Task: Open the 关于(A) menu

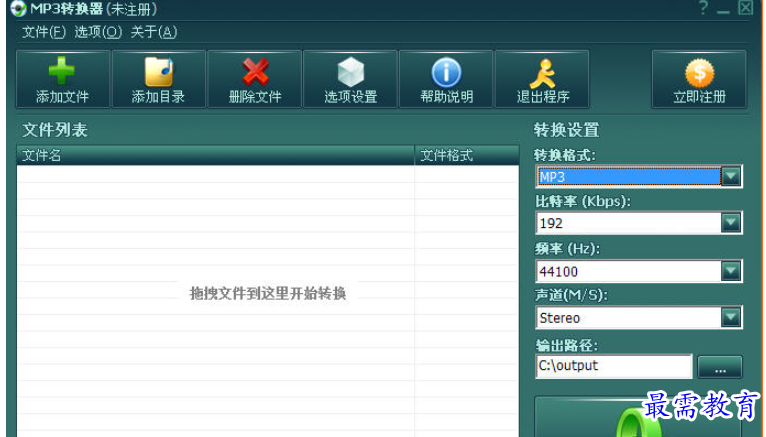Action: coord(154,32)
